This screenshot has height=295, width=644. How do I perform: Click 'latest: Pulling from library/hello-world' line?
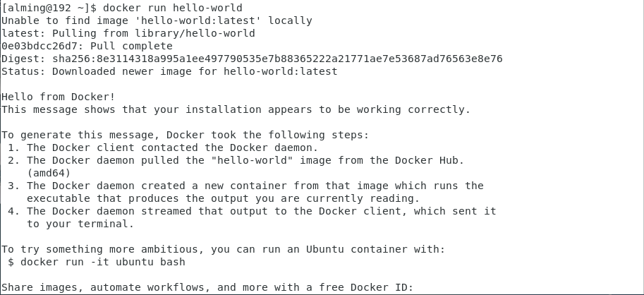coord(128,33)
